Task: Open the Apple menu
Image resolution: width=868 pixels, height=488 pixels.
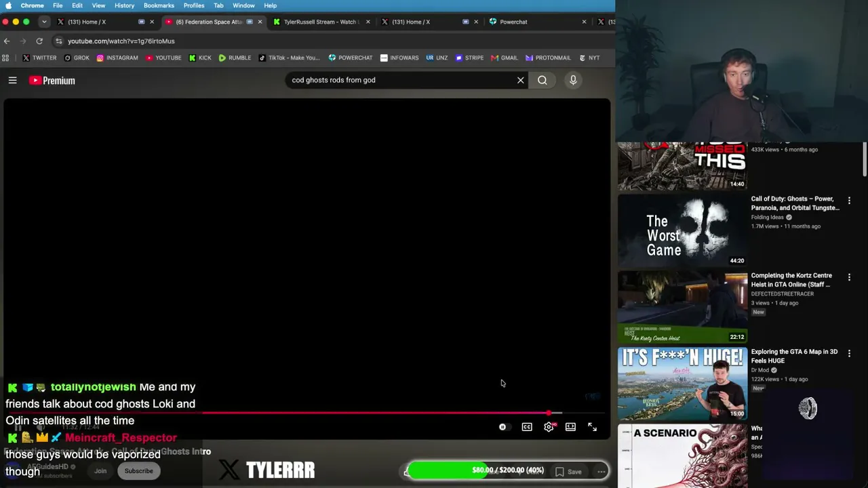Action: [x=8, y=5]
